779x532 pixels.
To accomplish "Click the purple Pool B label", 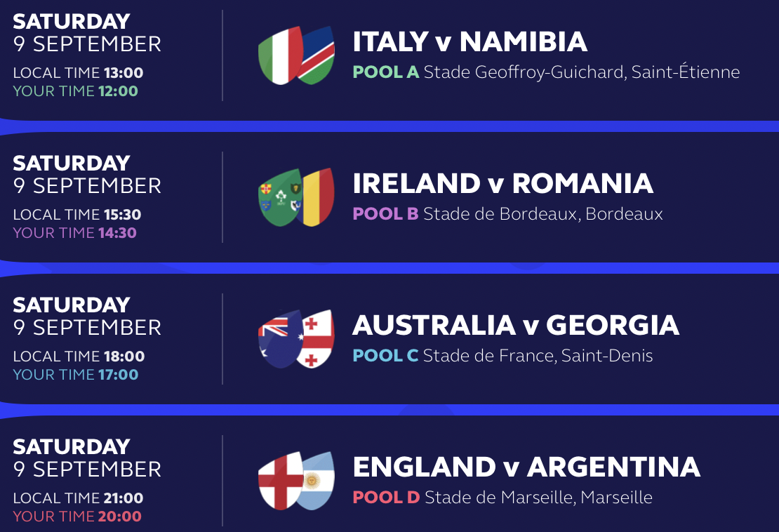I will (x=385, y=213).
